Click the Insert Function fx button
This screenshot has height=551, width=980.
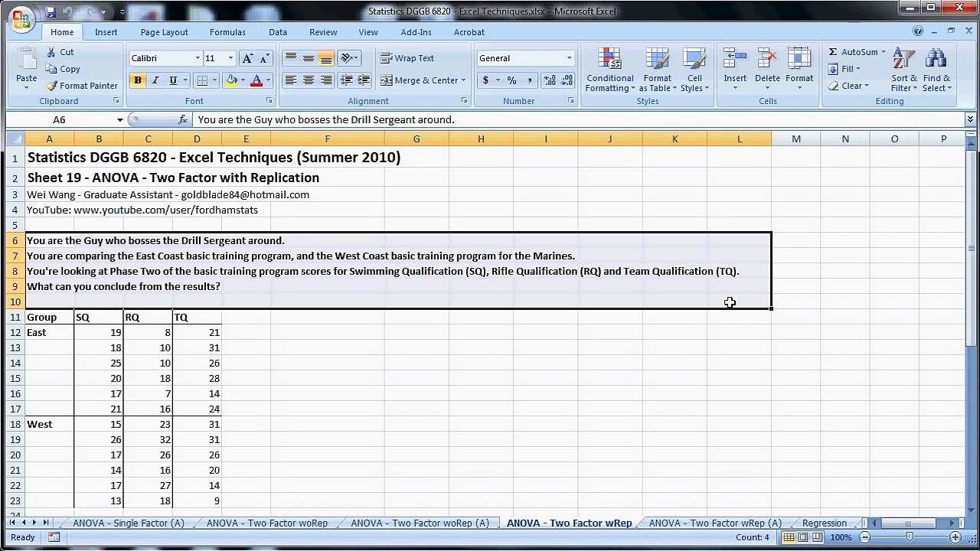click(183, 119)
